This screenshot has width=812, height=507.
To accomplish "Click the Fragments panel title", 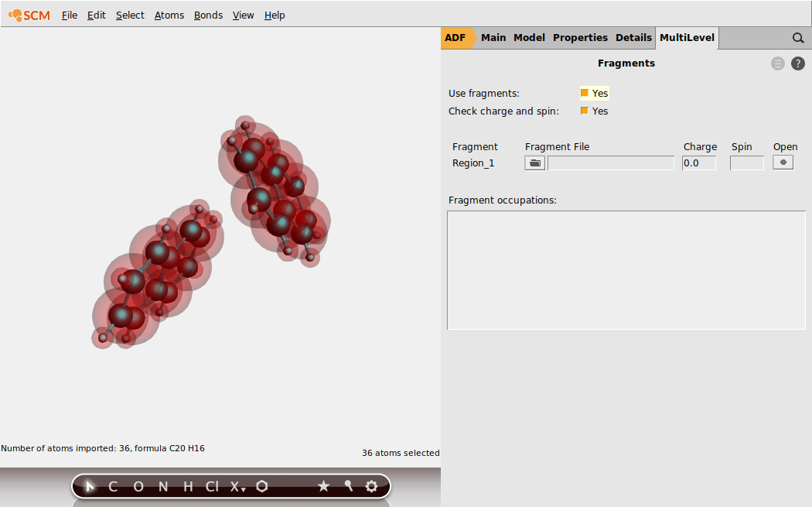I will (x=626, y=63).
